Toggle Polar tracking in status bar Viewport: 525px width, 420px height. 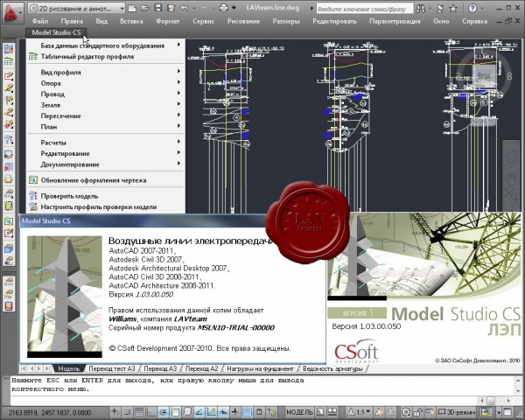pyautogui.click(x=163, y=411)
